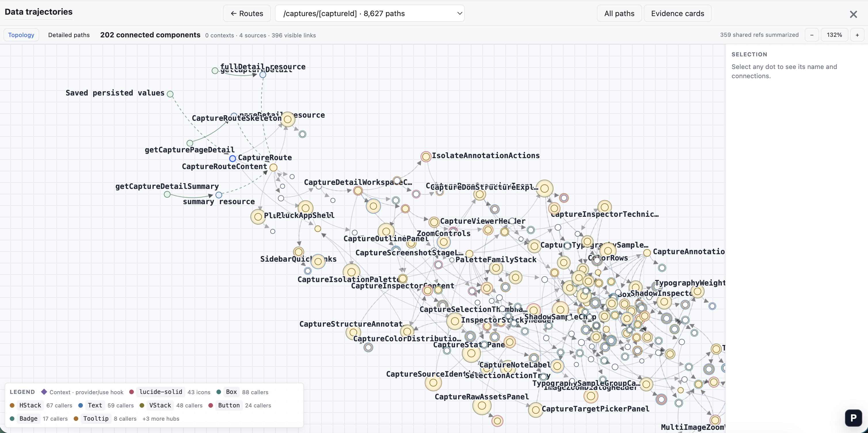
Task: Click the MultiImageZoom node circle
Action: tap(715, 420)
